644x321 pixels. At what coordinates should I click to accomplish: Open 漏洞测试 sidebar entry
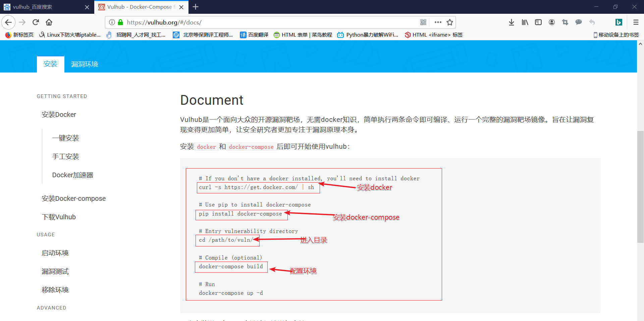[x=55, y=271]
